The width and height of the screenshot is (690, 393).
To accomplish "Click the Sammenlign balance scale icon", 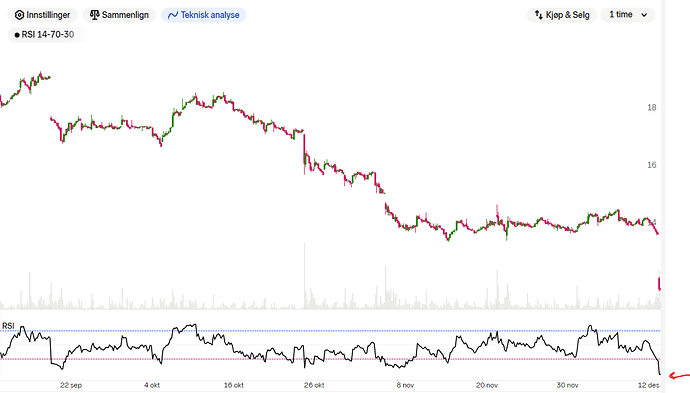I will (94, 15).
